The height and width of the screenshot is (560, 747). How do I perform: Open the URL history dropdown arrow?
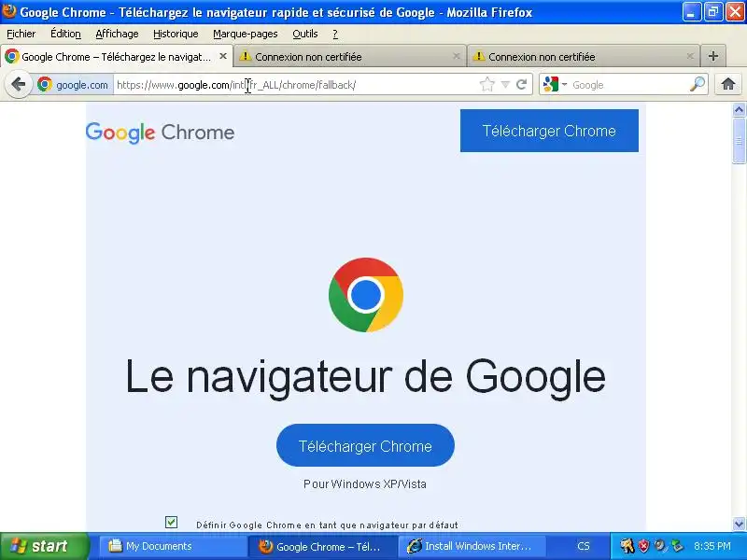pyautogui.click(x=505, y=85)
